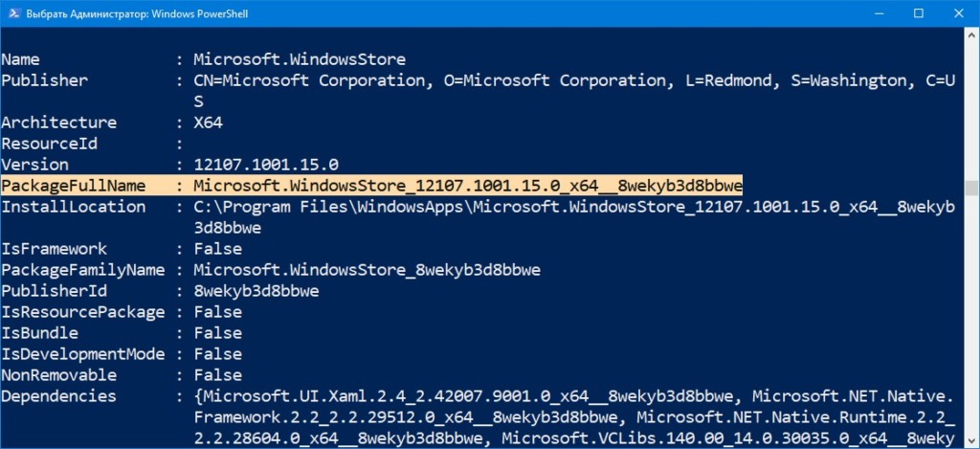Image resolution: width=980 pixels, height=449 pixels.
Task: Click the scrollbar down arrow
Action: pyautogui.click(x=971, y=440)
